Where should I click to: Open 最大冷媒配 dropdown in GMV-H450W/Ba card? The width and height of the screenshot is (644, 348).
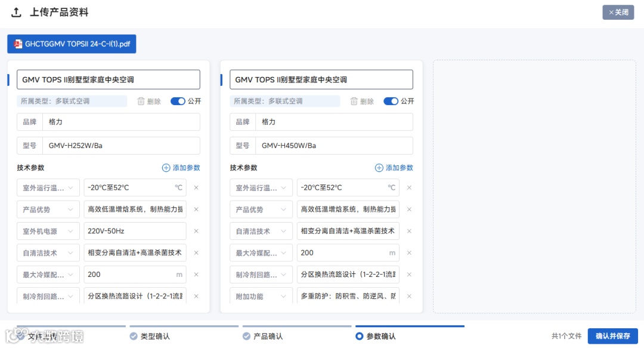pyautogui.click(x=261, y=253)
